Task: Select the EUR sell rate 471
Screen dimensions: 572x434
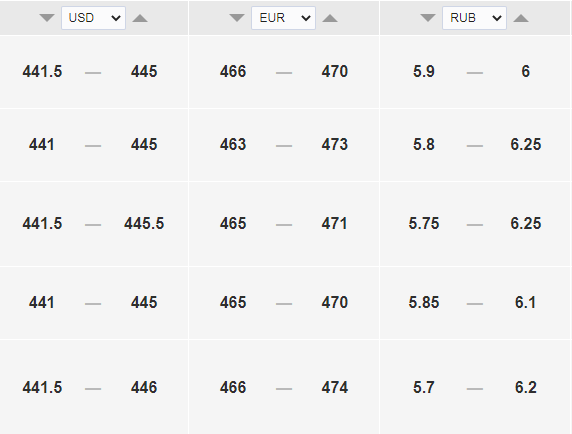Action: (335, 224)
